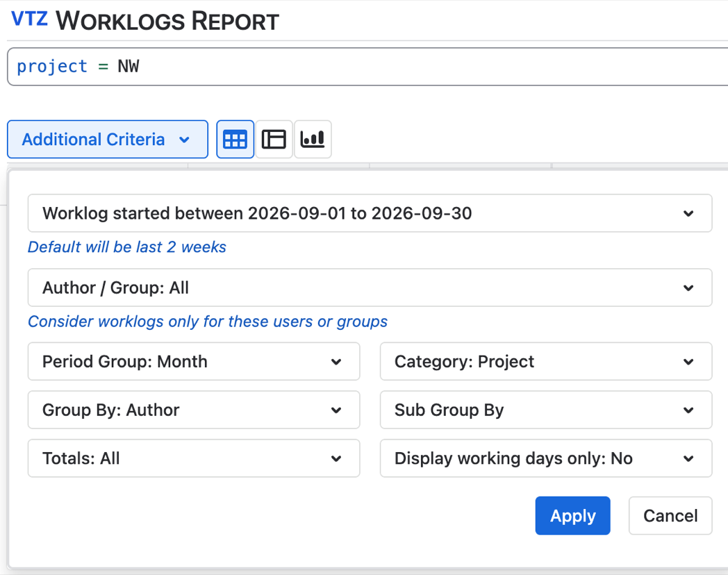Expand the Group By: Author dropdown
728x575 pixels.
194,410
